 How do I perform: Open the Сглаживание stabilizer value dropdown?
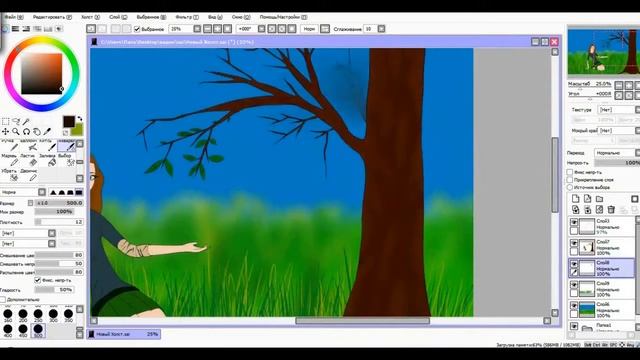coord(381,29)
